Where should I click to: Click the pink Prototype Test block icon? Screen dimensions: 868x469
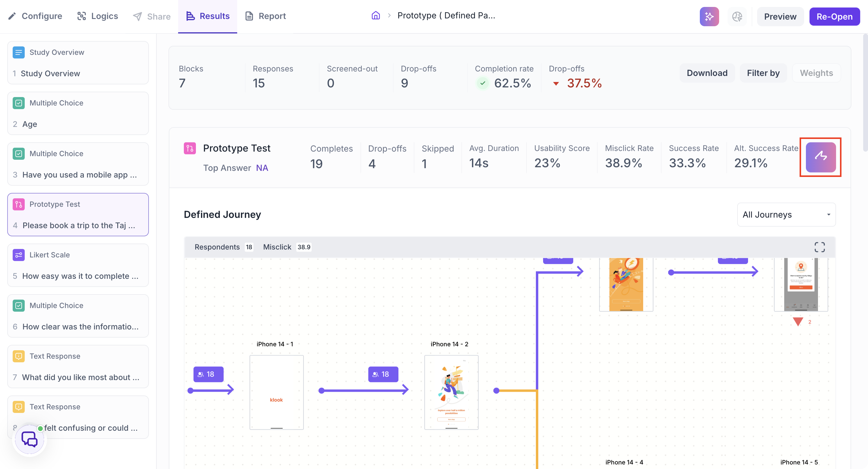[190, 148]
